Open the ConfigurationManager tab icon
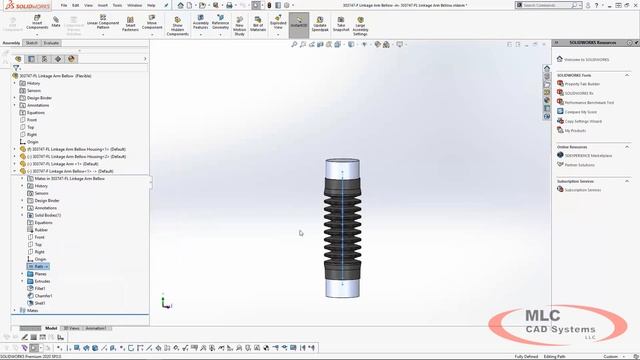This screenshot has height=360, width=640. coord(44,59)
